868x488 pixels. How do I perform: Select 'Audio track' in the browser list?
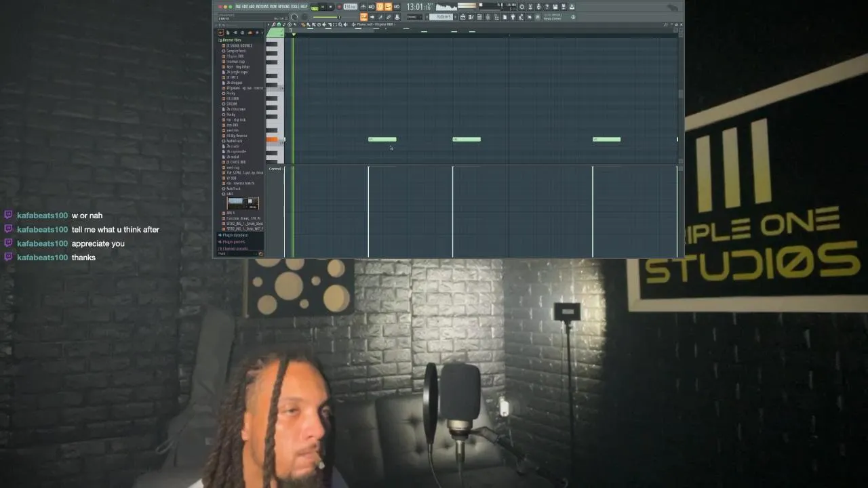point(235,141)
